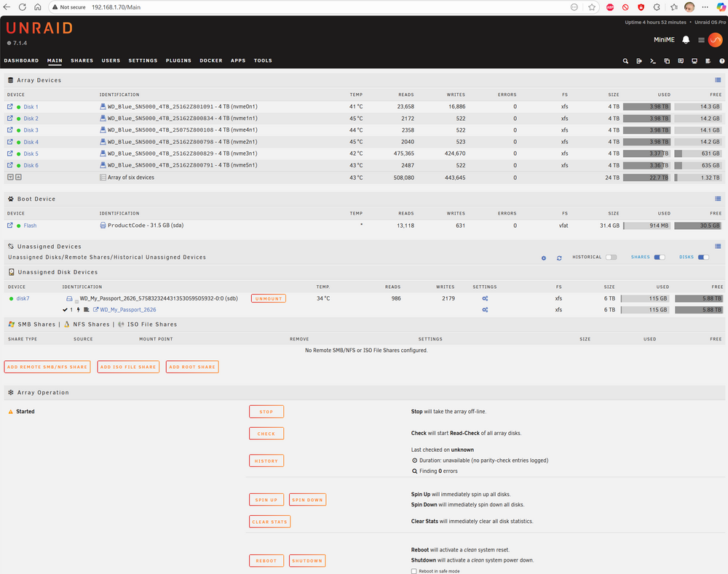The image size is (728, 574).
Task: Open the help question mark icon
Action: pos(722,61)
